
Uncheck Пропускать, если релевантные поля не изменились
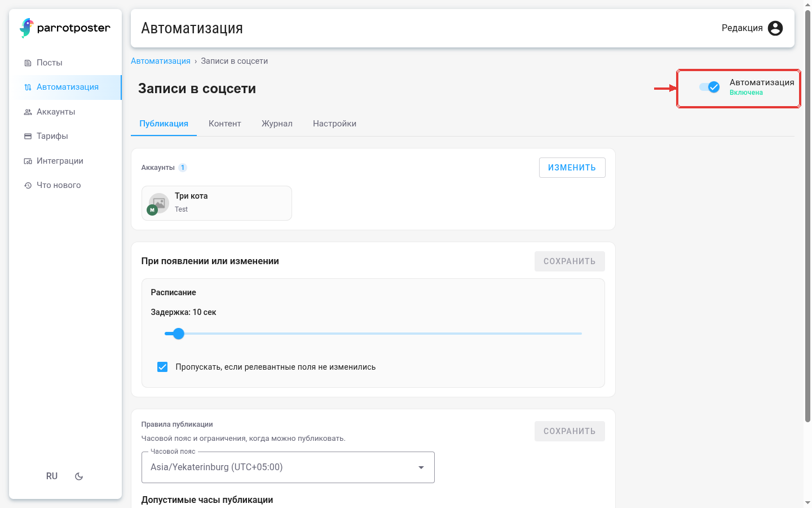(x=162, y=367)
